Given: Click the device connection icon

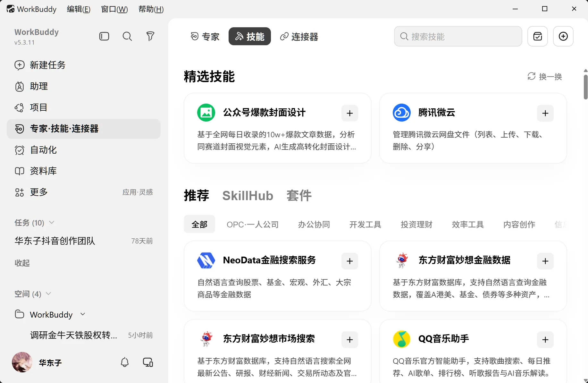Looking at the screenshot, I should 148,362.
